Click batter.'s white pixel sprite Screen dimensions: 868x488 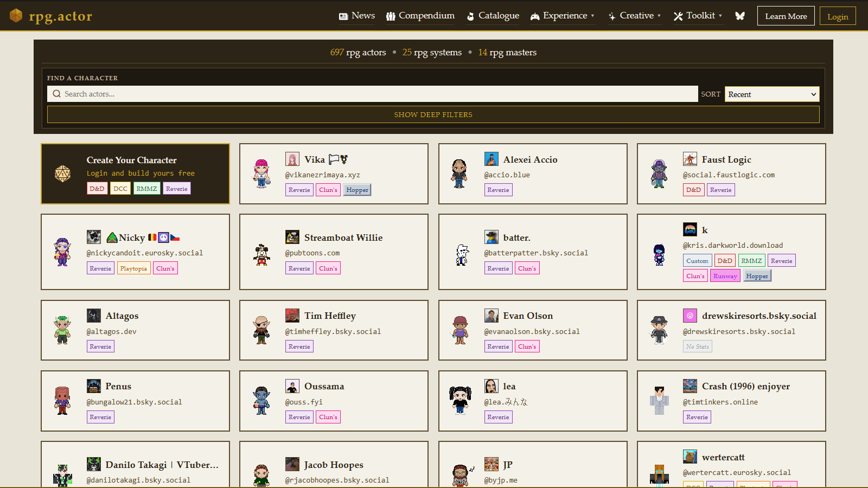pos(461,254)
